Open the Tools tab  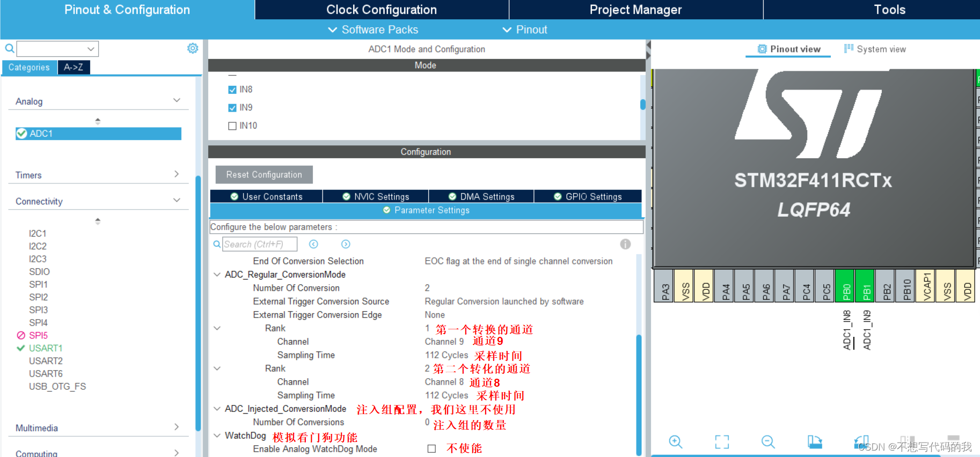(x=889, y=10)
